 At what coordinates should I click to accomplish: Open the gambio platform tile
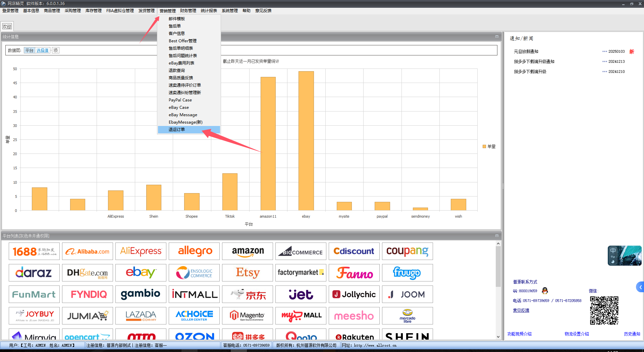click(x=141, y=294)
